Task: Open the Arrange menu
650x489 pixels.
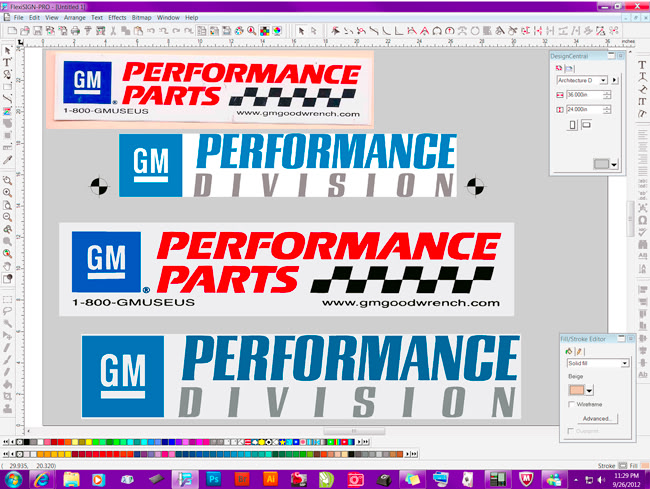Action: 75,17
